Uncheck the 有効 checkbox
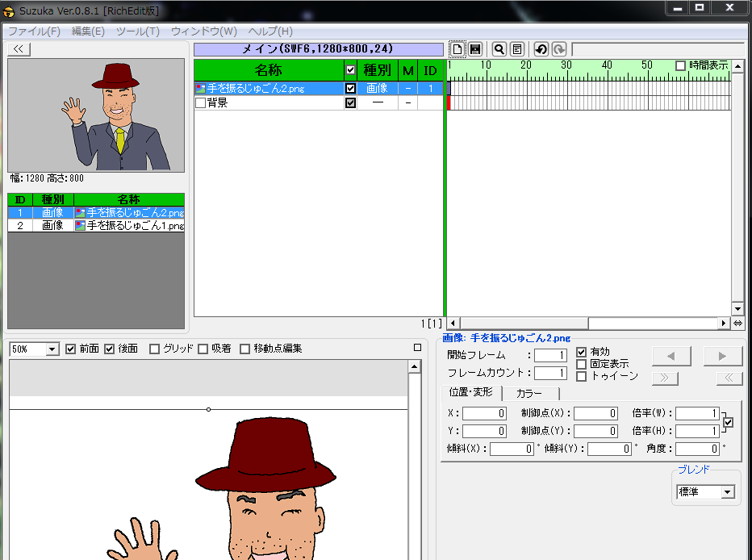The width and height of the screenshot is (752, 560). coord(581,352)
